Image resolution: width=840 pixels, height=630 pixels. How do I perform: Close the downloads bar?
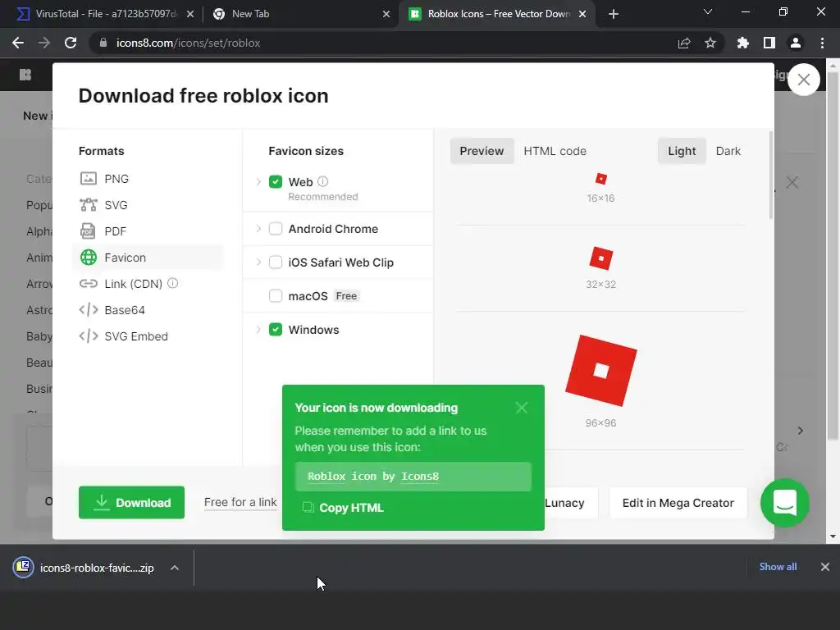[825, 567]
